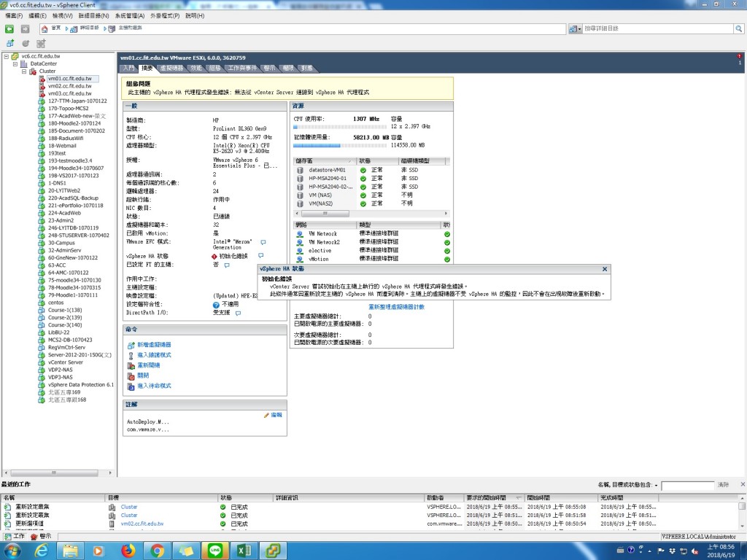Click the vSphere HA status info bubble

click(260, 256)
